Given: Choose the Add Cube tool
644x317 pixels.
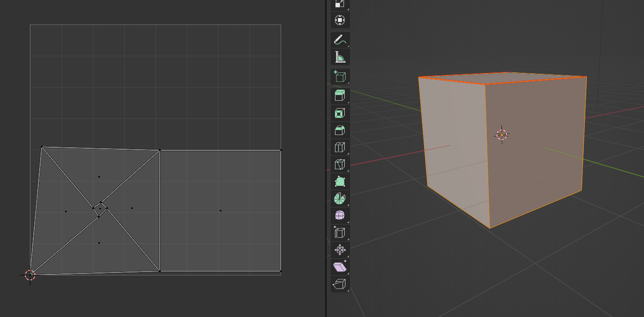Looking at the screenshot, I should (x=340, y=77).
